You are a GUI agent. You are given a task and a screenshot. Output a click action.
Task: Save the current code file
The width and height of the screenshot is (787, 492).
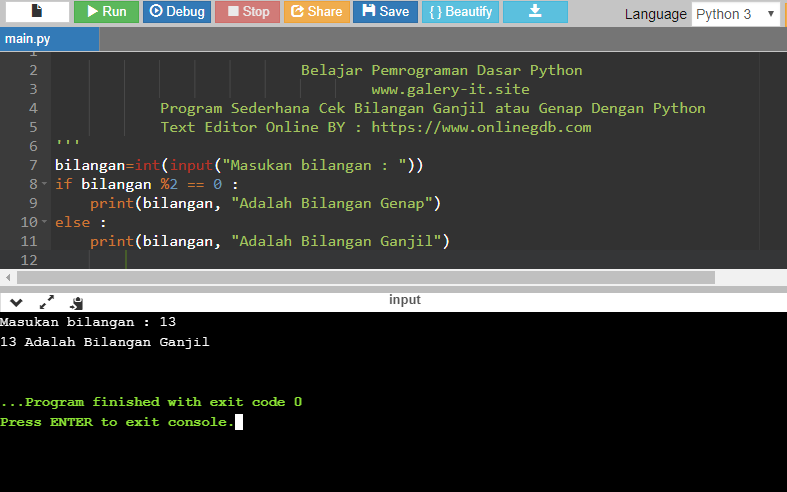click(x=385, y=12)
